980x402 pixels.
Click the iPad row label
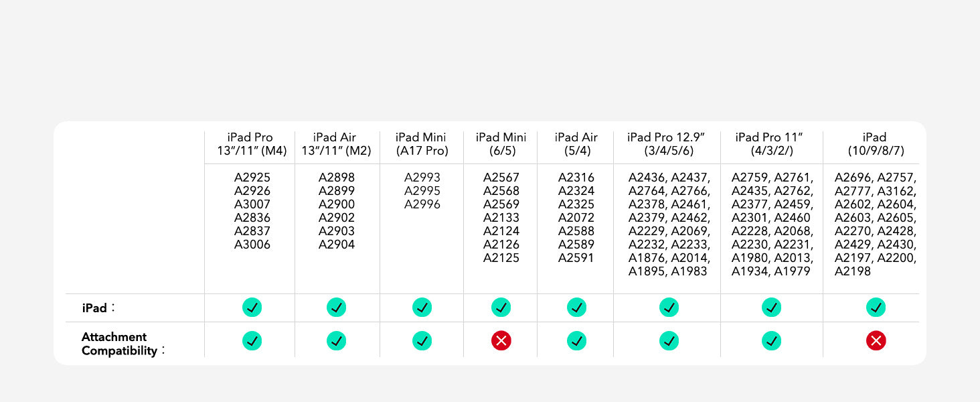point(95,308)
